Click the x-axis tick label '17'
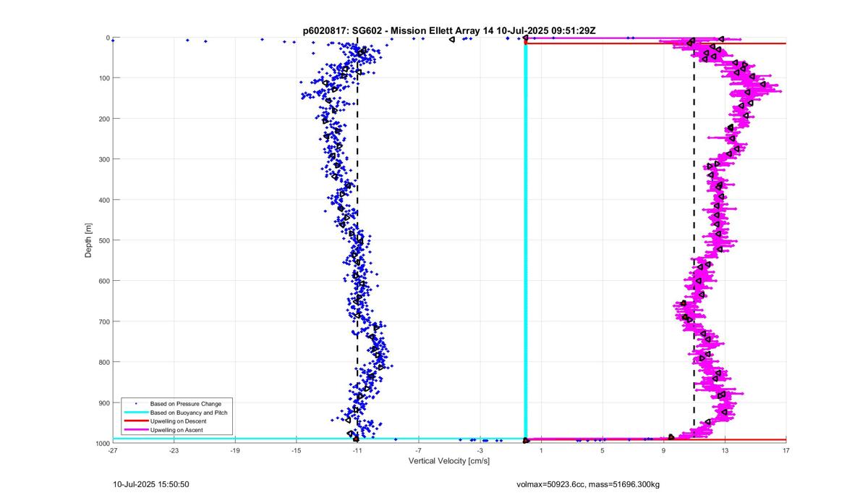The height and width of the screenshot is (498, 868). pyautogui.click(x=786, y=450)
